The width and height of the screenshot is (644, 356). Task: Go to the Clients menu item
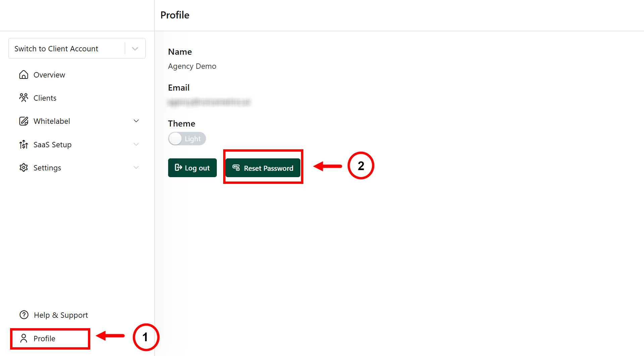[45, 98]
